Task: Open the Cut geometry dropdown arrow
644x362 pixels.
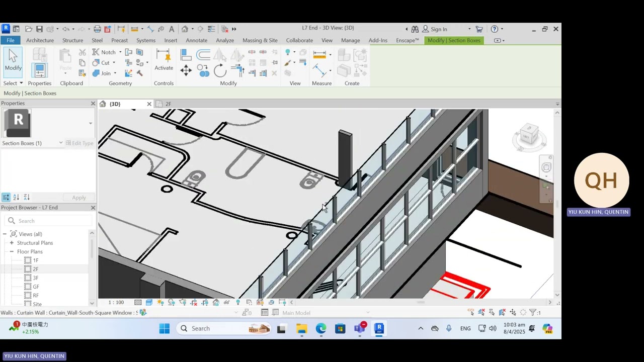Action: [114, 63]
